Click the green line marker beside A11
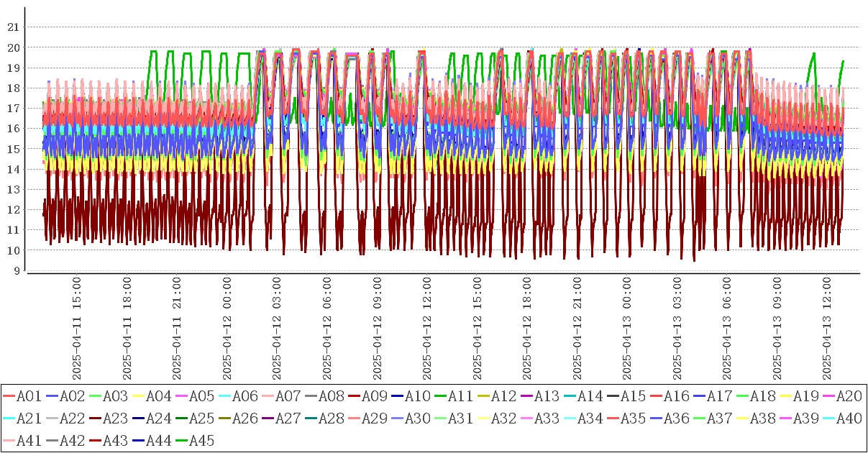 (x=440, y=396)
